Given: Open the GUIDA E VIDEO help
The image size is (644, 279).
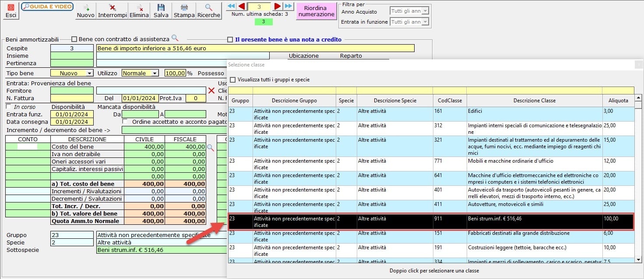Looking at the screenshot, I should [x=47, y=7].
